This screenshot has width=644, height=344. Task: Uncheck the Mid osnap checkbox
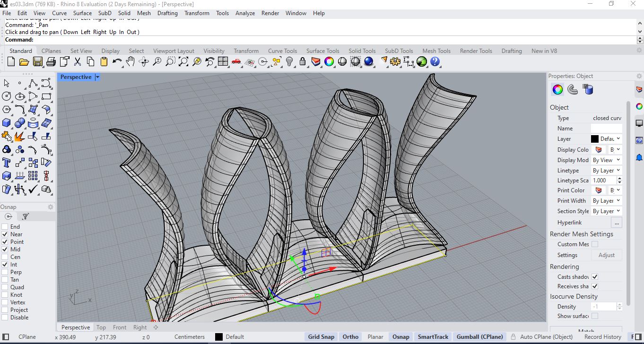tap(5, 249)
